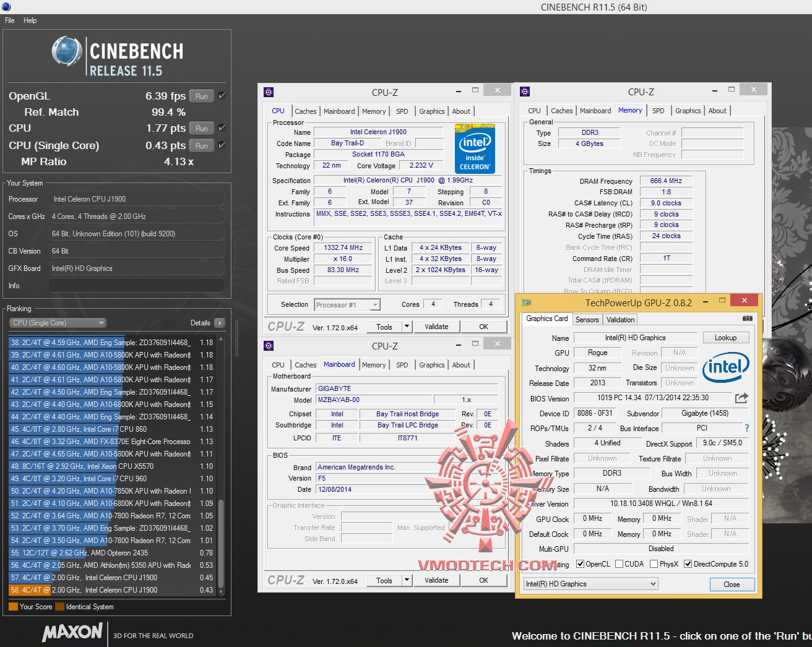Click Validate in the CPU tab window
Image resolution: width=812 pixels, height=647 pixels.
(x=436, y=327)
